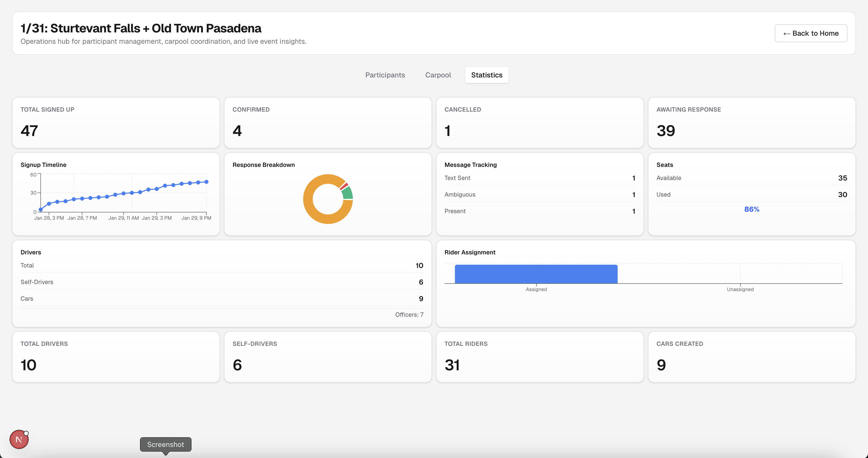Click the red N dev tools badge

point(19,439)
